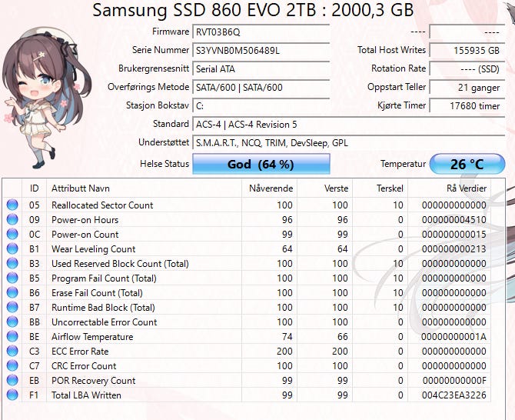Click the anime character mascot image

pos(46,98)
